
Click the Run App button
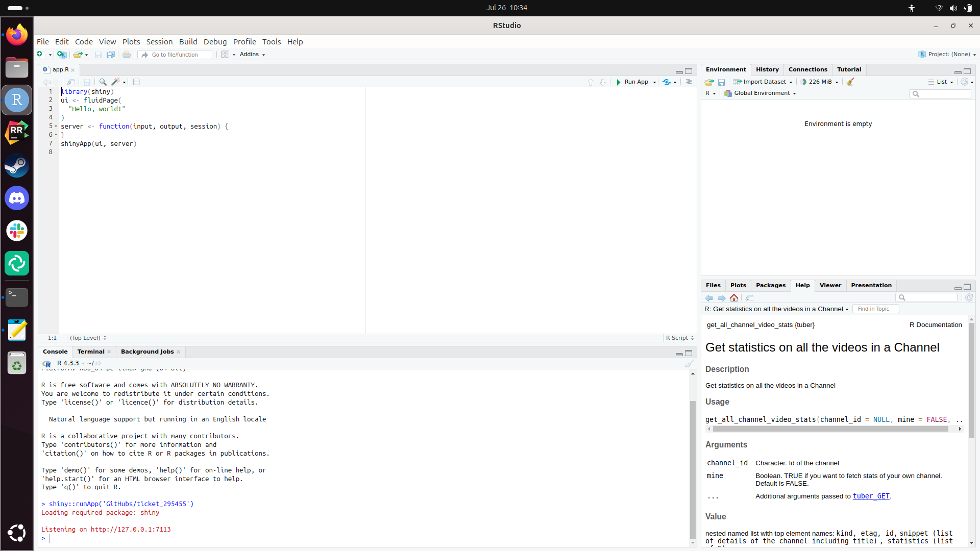[632, 82]
